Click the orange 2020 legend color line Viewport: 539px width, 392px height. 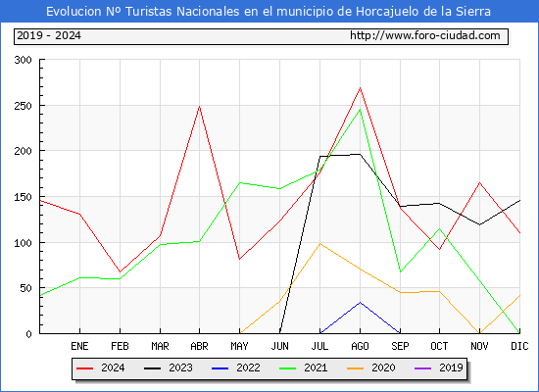[356, 368]
